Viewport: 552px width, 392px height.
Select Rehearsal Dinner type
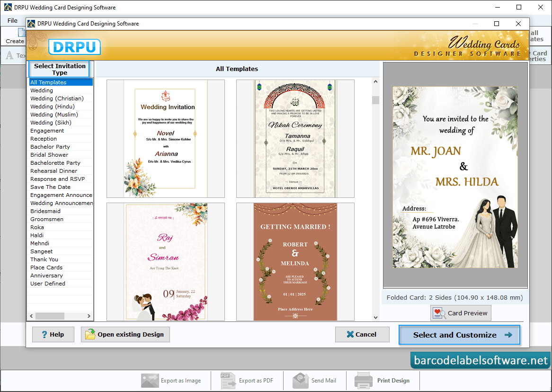[x=61, y=171]
